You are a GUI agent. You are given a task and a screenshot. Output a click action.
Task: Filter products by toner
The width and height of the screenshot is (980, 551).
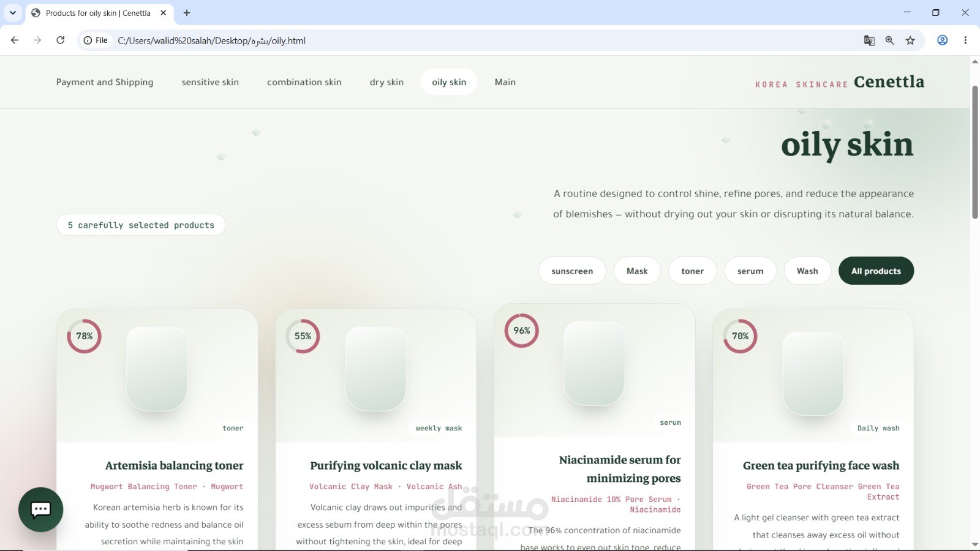coord(693,271)
